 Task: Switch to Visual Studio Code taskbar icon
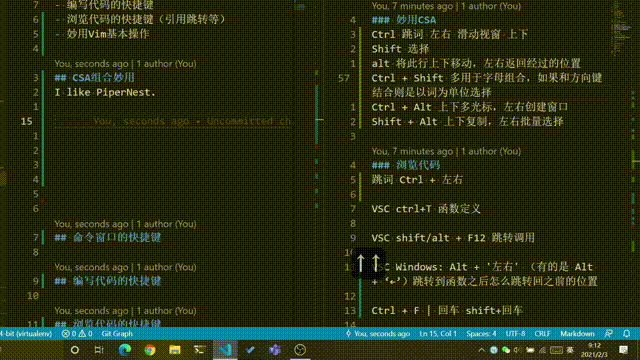pos(225,350)
